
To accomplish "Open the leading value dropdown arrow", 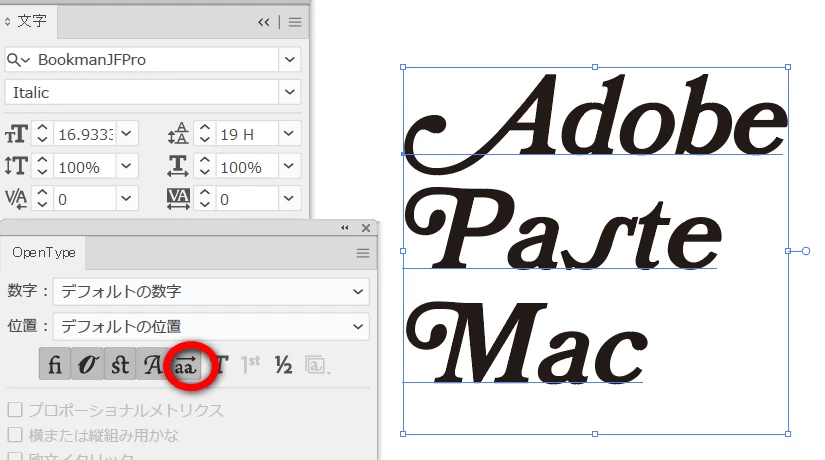I will (289, 133).
